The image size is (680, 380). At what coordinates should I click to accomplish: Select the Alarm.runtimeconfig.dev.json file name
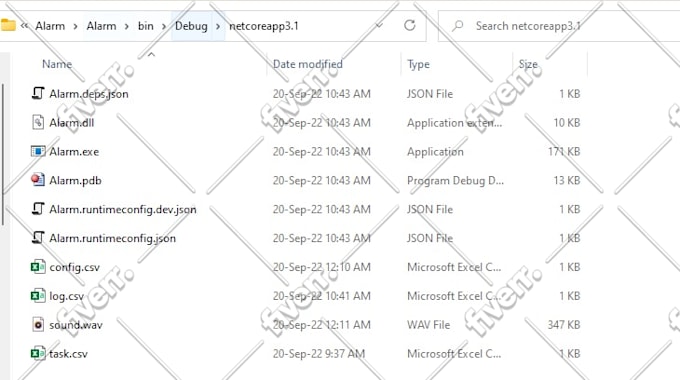click(123, 210)
